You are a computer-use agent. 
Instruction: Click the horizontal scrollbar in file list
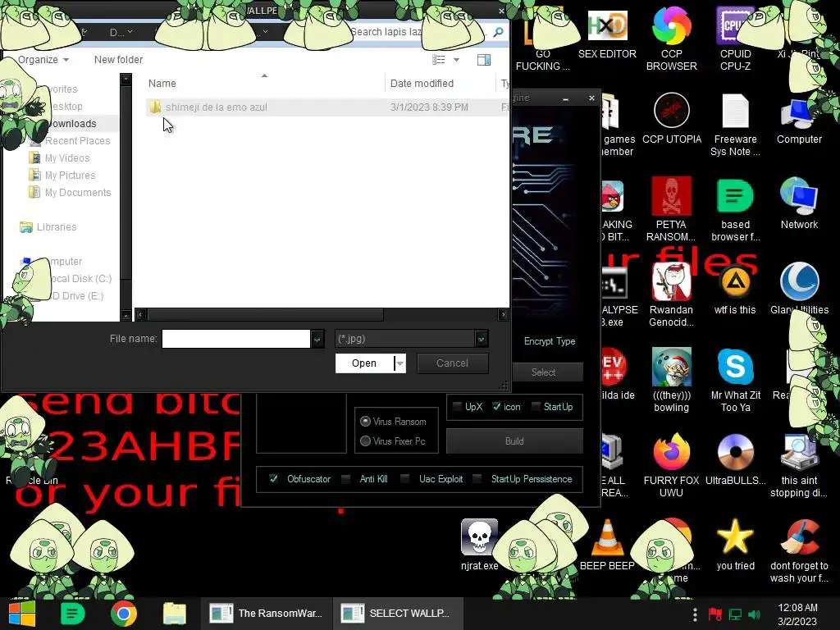(x=265, y=314)
